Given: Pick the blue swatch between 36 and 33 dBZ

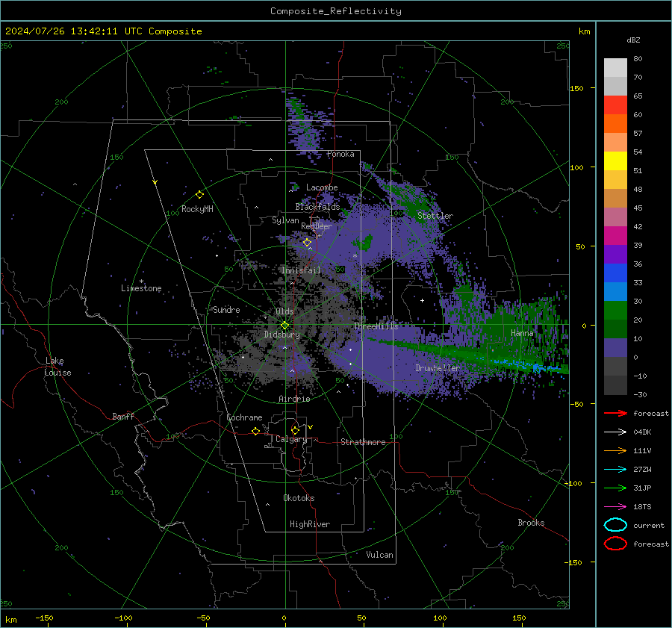Looking at the screenshot, I should (615, 273).
